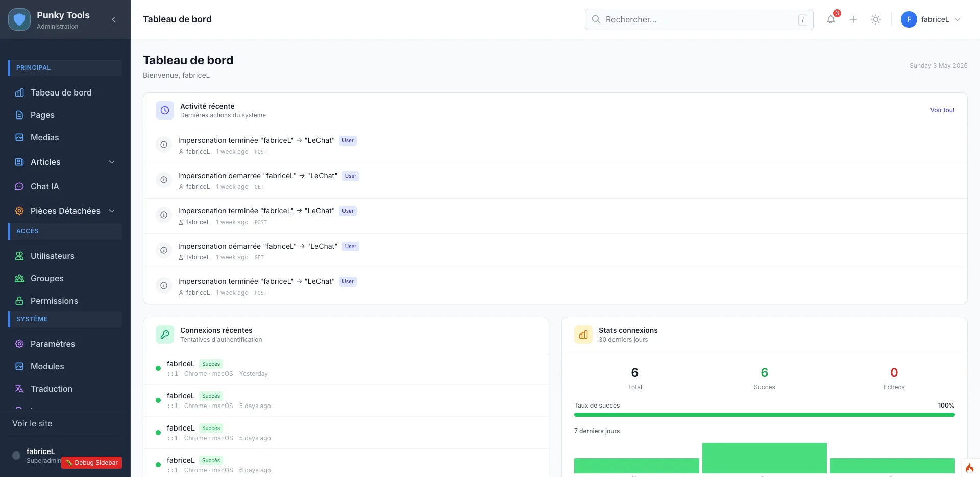Click the Groupes group icon

[19, 278]
